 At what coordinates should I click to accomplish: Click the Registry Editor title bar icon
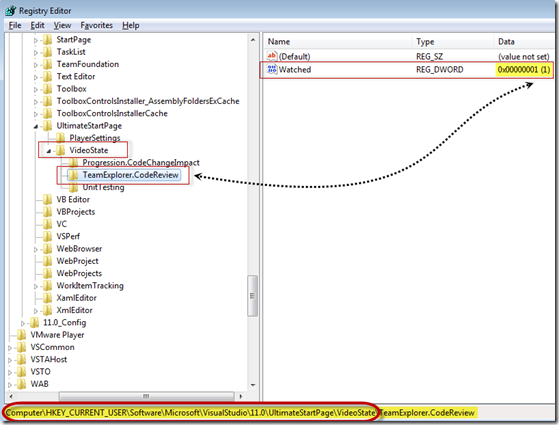coord(11,10)
